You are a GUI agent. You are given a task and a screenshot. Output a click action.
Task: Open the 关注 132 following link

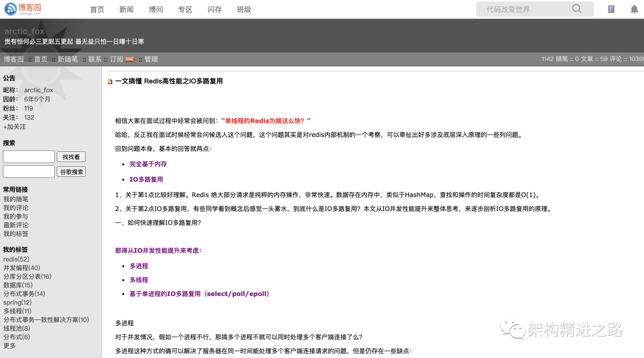(29, 117)
